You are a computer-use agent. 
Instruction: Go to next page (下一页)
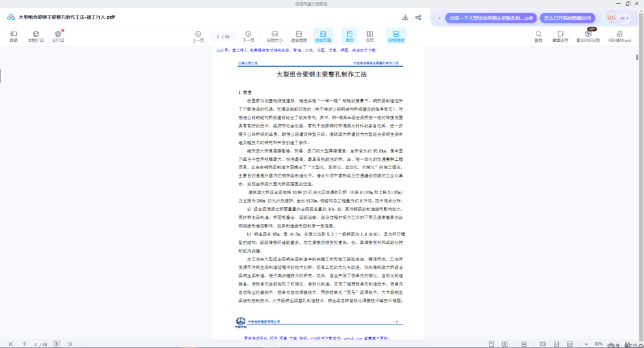click(x=248, y=37)
